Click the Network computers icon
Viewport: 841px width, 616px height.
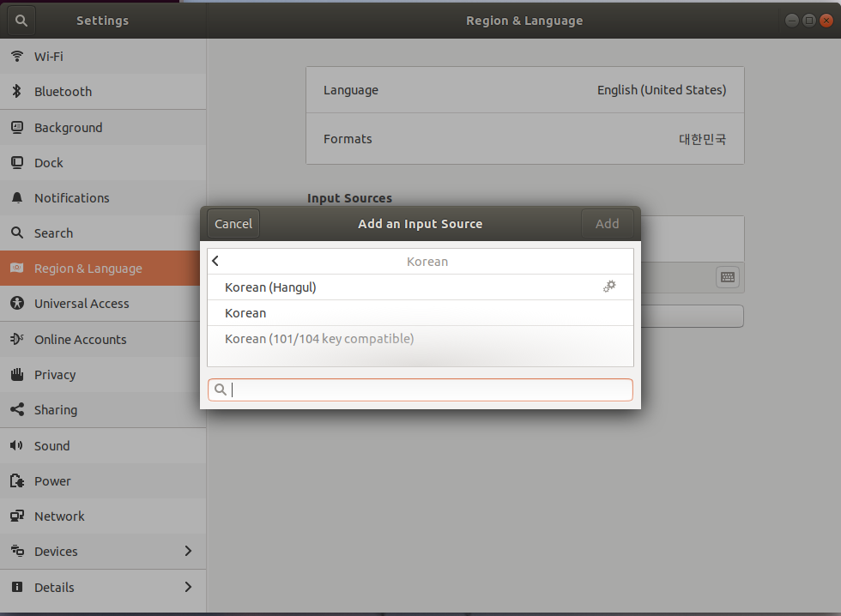(17, 516)
